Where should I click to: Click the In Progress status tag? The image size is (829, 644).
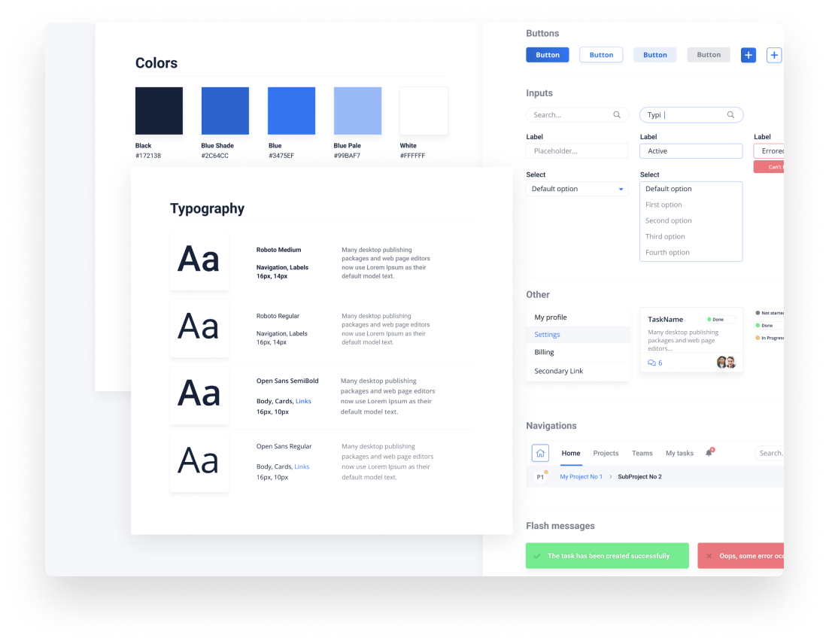770,338
